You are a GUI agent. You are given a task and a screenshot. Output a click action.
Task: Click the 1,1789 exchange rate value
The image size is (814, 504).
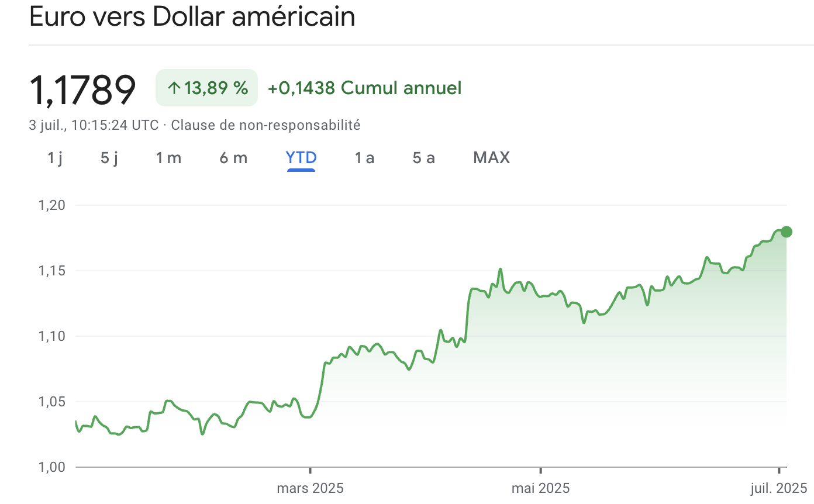tap(82, 89)
